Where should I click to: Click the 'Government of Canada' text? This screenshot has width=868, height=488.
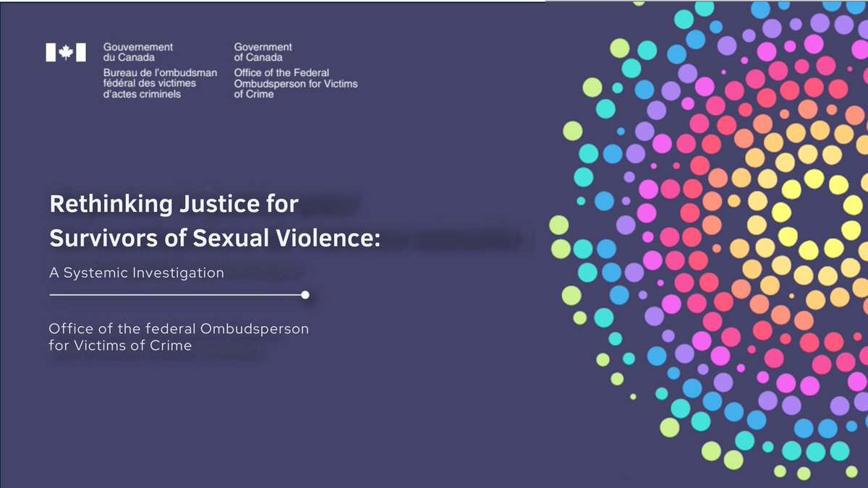pos(264,52)
